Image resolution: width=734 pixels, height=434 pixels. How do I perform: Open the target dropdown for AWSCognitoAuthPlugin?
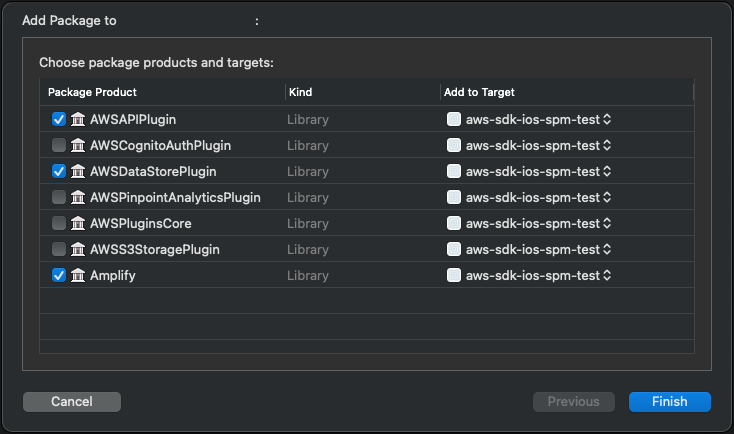tap(607, 146)
